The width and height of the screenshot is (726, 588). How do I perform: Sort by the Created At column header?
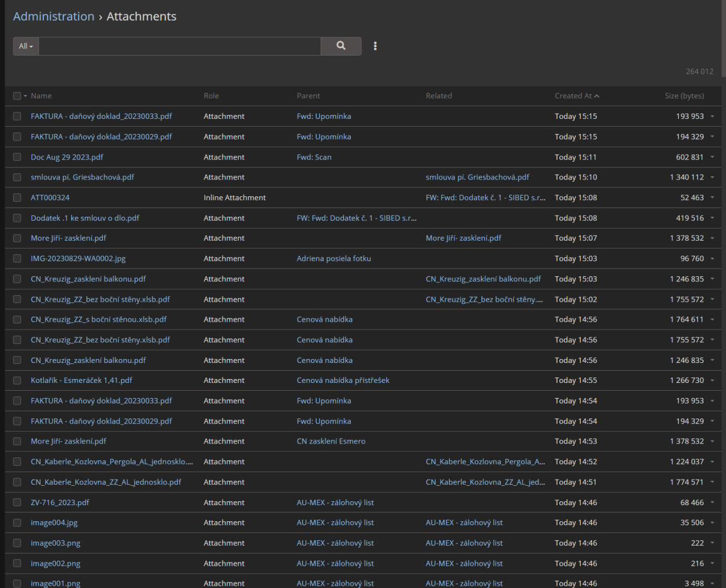(x=573, y=96)
